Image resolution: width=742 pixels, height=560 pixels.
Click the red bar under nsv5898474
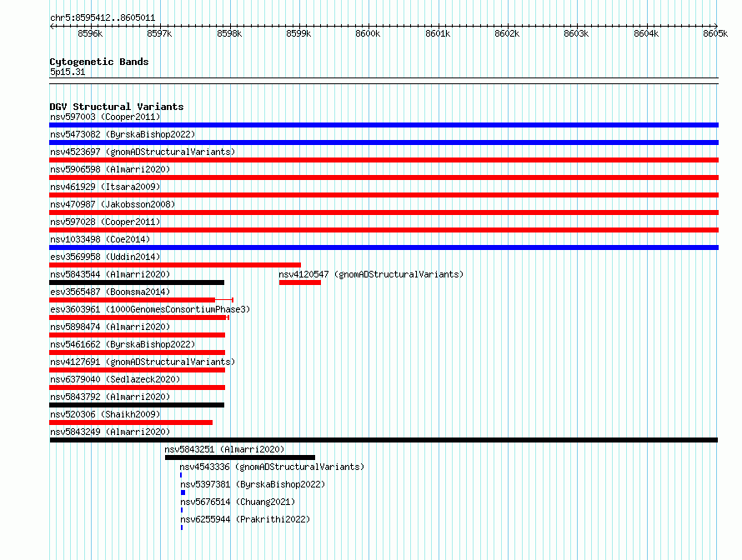[x=138, y=335]
